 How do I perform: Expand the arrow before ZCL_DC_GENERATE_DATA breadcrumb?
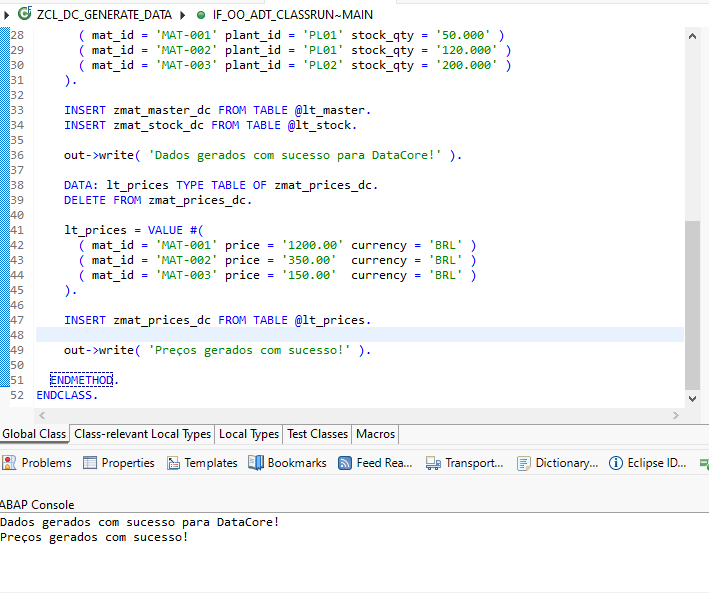coord(8,14)
